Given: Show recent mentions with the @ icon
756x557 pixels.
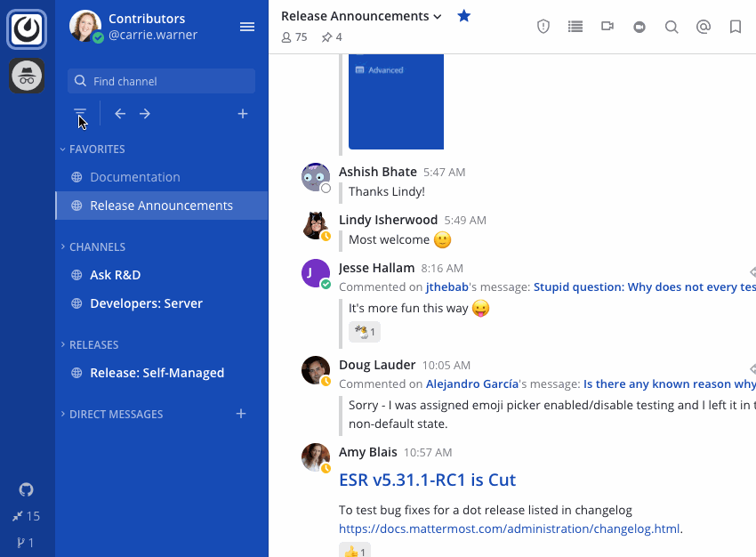Looking at the screenshot, I should [704, 27].
